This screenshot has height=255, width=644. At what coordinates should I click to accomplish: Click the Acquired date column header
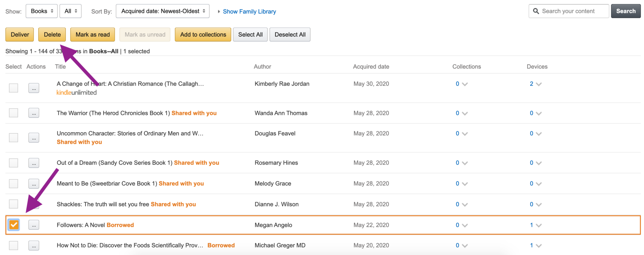[371, 67]
